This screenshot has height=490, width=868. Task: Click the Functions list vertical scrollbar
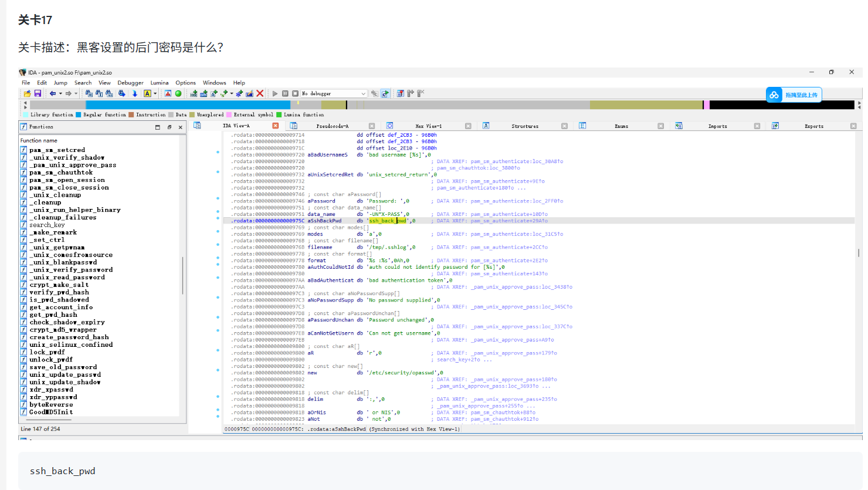coord(182,276)
